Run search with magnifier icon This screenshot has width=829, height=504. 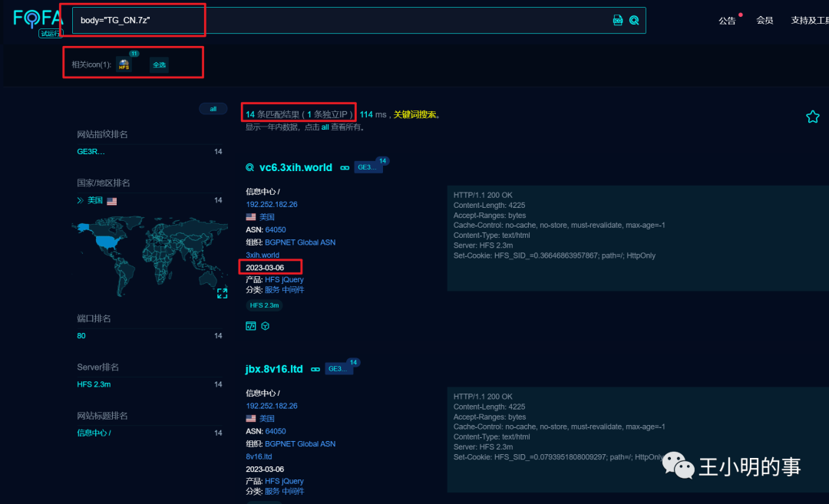click(x=634, y=20)
